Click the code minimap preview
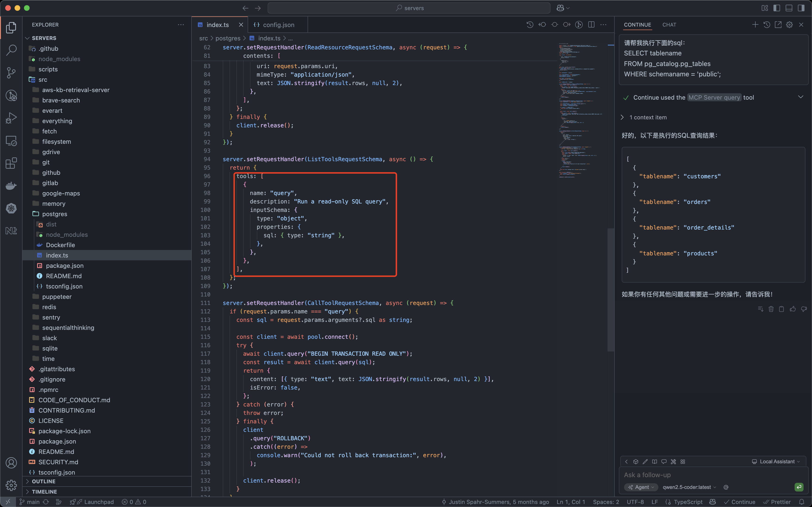 pos(580,111)
